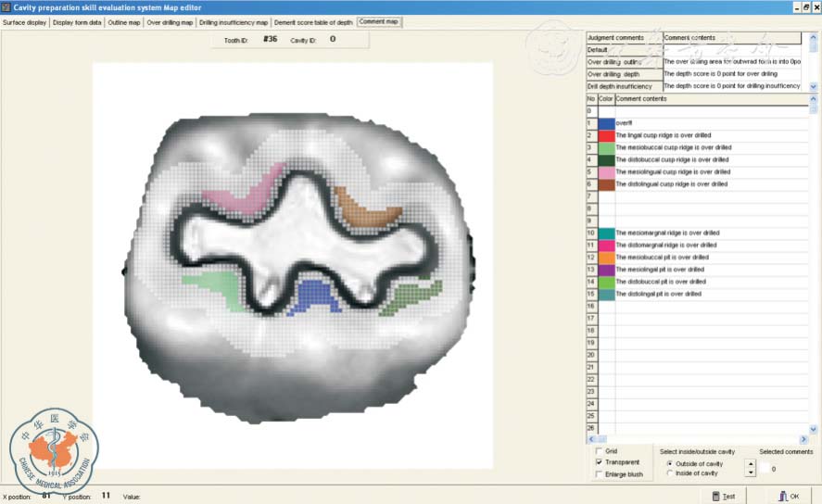
Task: Select the Outside of cavity option
Action: coord(670,463)
